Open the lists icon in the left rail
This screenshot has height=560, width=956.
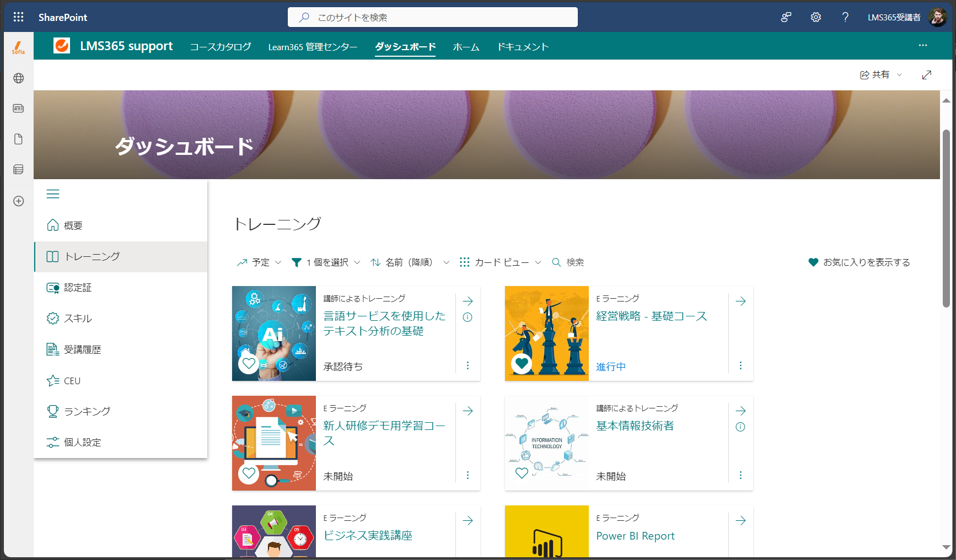click(18, 169)
